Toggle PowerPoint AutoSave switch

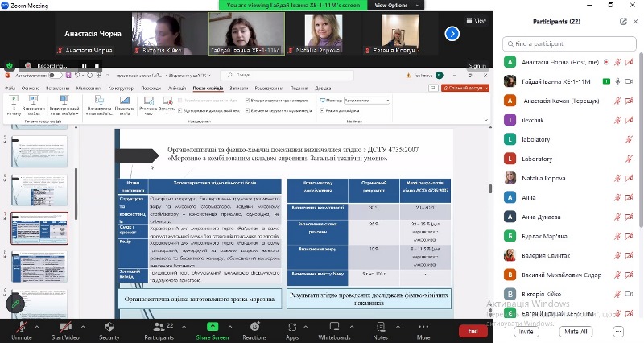(x=55, y=76)
